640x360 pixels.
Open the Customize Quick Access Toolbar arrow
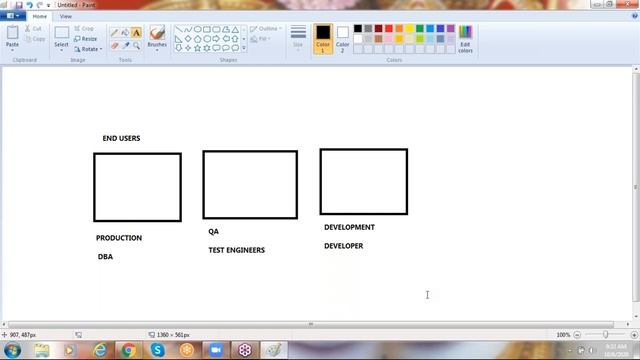click(49, 5)
